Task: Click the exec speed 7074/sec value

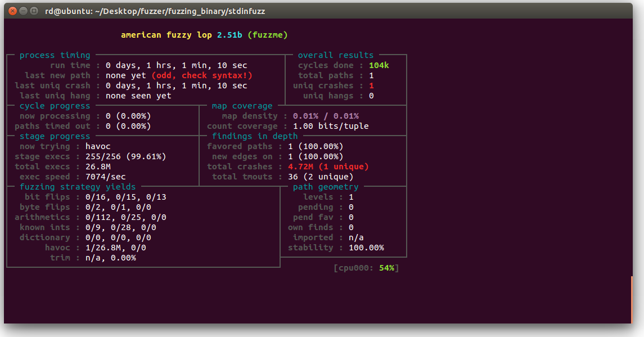Action: pos(106,177)
